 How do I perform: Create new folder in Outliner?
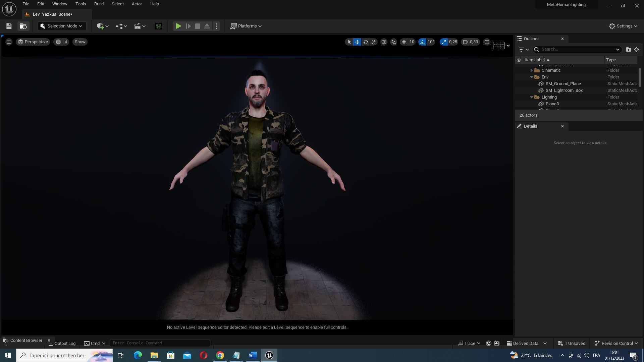628,50
